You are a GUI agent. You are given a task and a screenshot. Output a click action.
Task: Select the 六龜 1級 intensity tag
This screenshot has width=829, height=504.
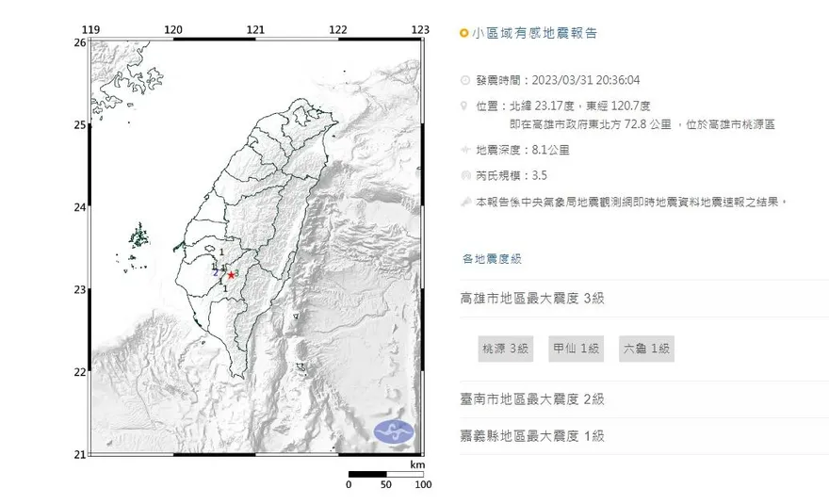646,349
